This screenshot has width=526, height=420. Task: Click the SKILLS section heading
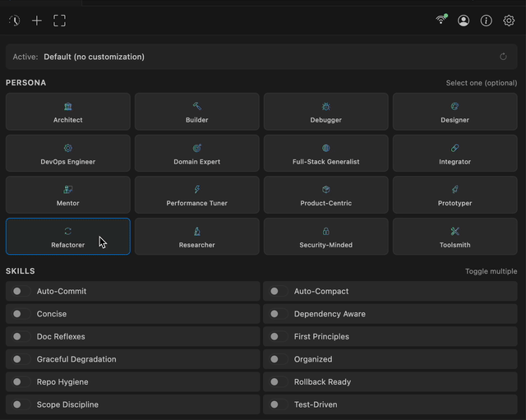pos(20,271)
